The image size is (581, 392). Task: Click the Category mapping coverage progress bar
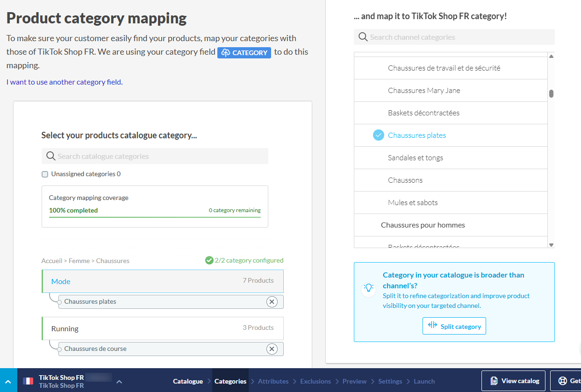(x=155, y=217)
